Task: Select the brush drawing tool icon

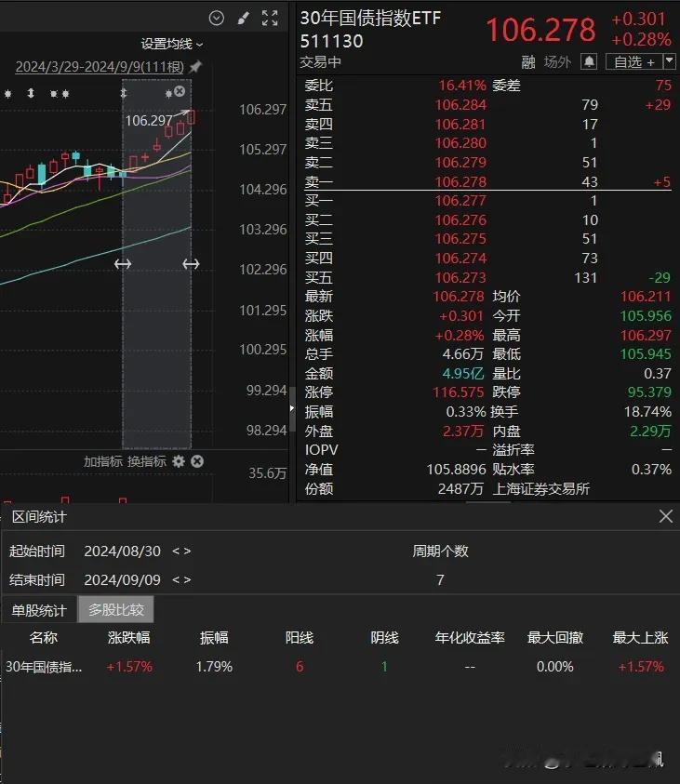Action: (244, 19)
